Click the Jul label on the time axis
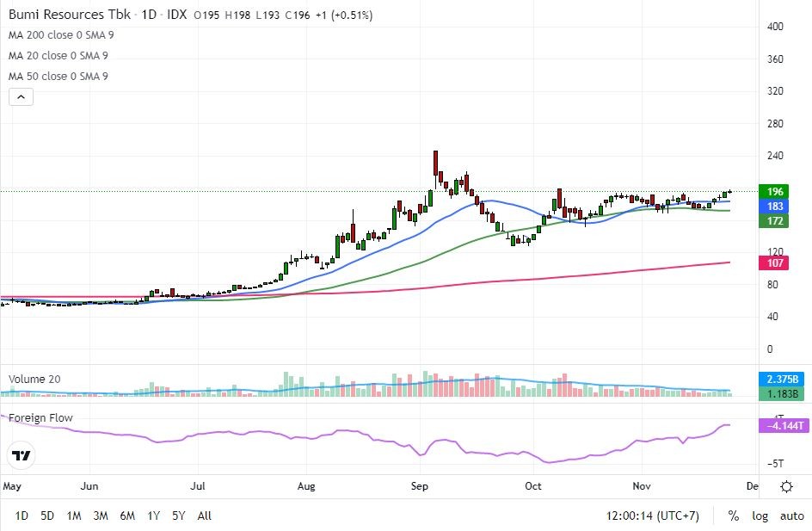This screenshot has width=812, height=531. [x=197, y=486]
